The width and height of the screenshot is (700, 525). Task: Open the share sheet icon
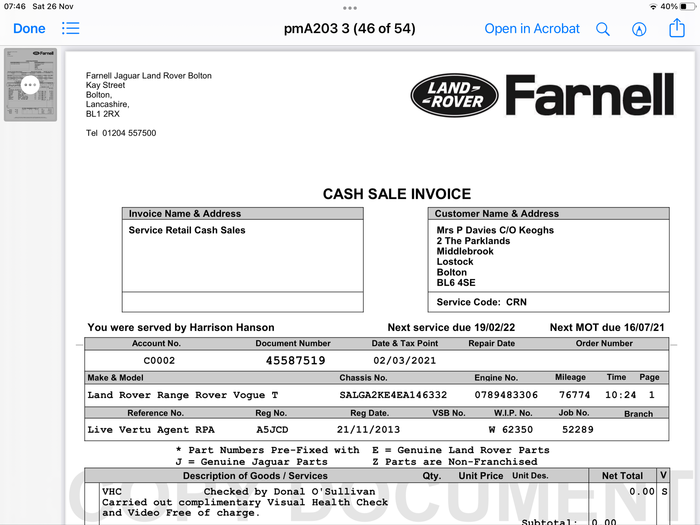tap(677, 28)
